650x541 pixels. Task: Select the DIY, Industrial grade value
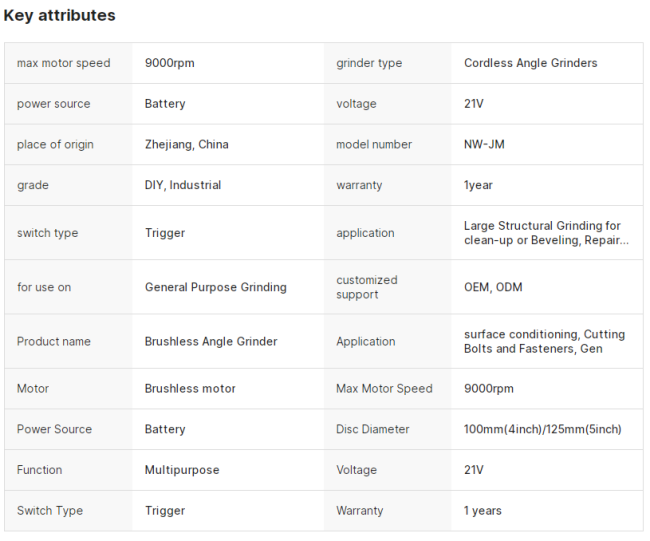(x=183, y=185)
